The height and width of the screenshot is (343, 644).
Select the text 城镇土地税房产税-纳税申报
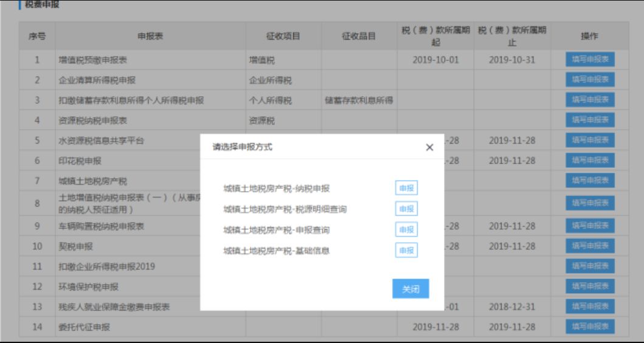pos(277,189)
